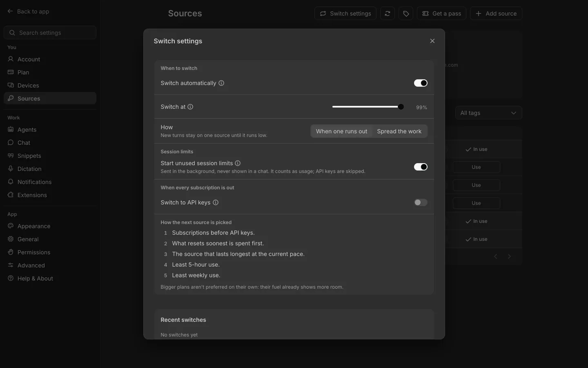The width and height of the screenshot is (588, 368).
Task: Open Appearance settings
Action: (x=50, y=226)
